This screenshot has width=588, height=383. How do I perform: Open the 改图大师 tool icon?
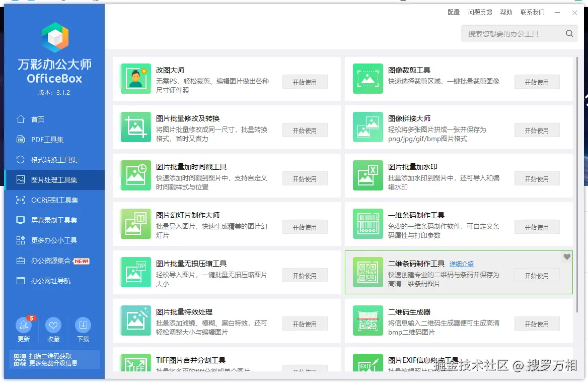(136, 79)
